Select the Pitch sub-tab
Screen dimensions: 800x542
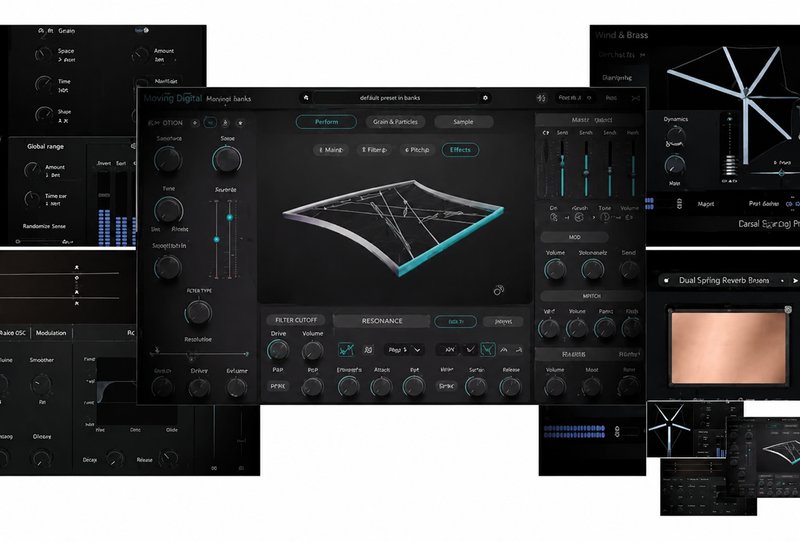(417, 150)
